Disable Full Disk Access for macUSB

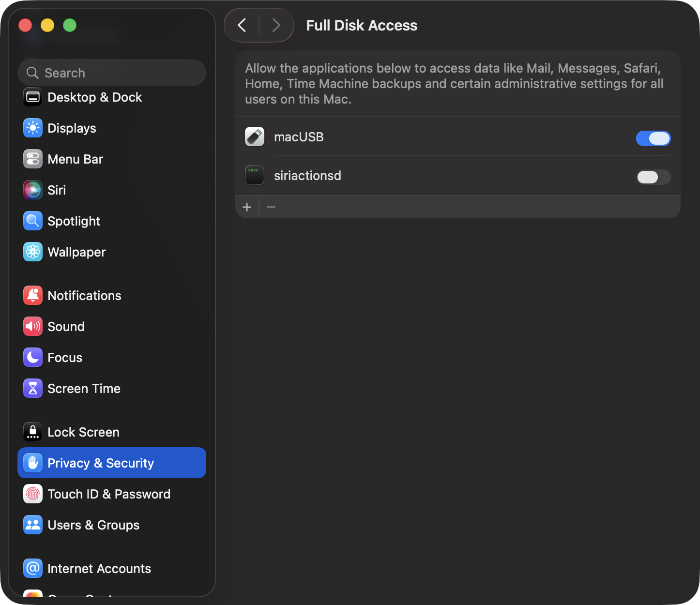(653, 138)
